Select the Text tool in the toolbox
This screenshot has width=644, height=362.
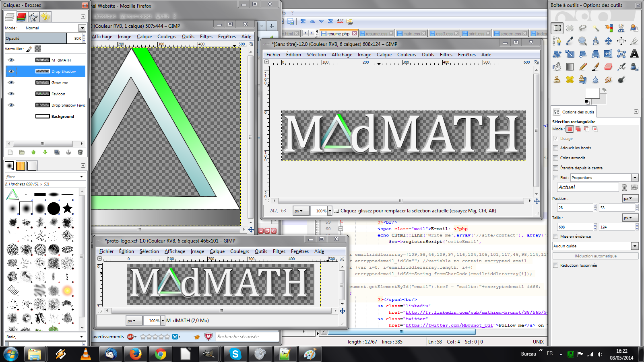634,53
